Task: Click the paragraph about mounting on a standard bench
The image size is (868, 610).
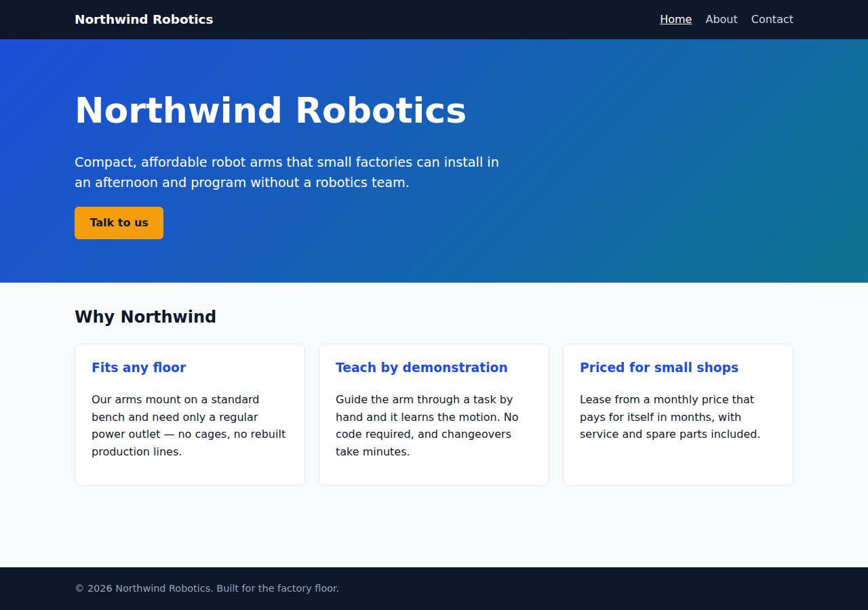Action: tap(189, 426)
